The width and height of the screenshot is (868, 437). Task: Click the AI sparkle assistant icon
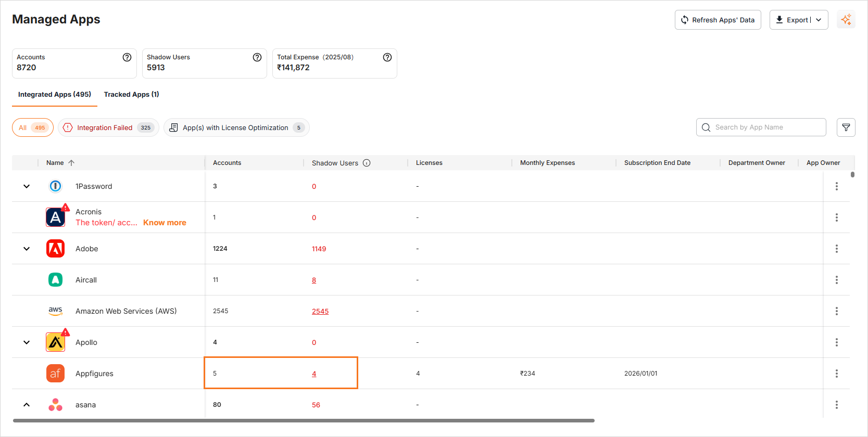pos(846,20)
